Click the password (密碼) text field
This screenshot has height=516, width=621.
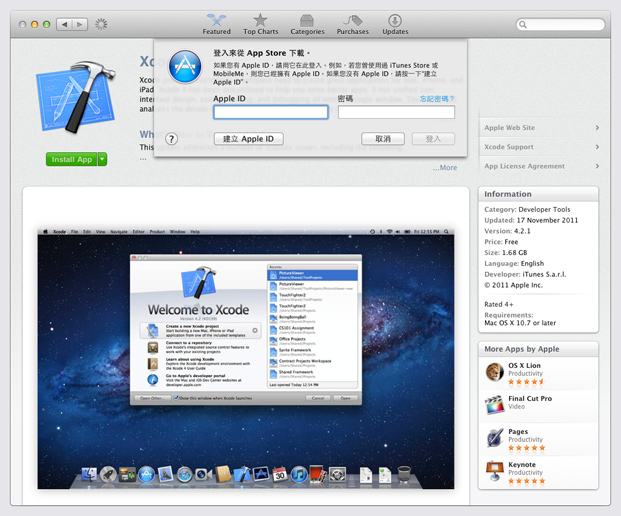396,112
